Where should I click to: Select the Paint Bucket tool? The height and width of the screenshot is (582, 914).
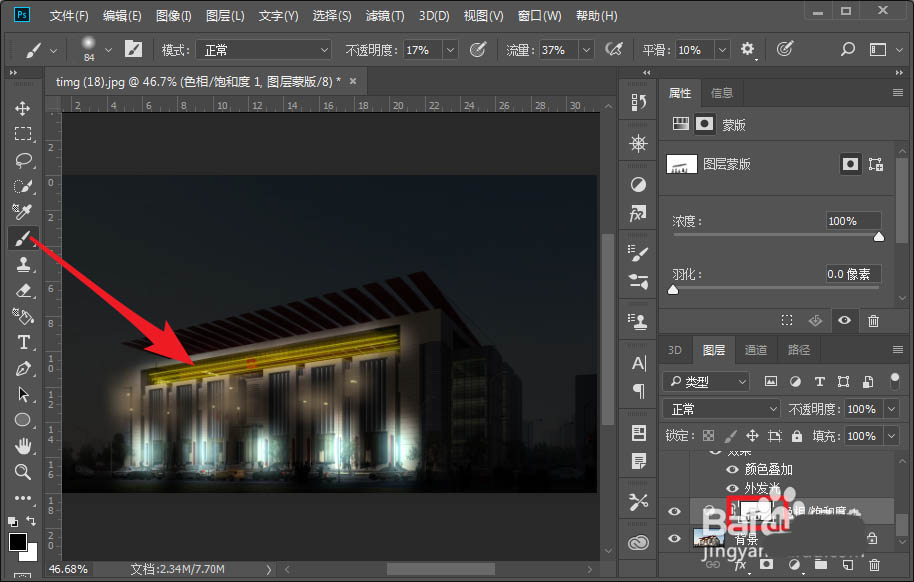point(23,316)
